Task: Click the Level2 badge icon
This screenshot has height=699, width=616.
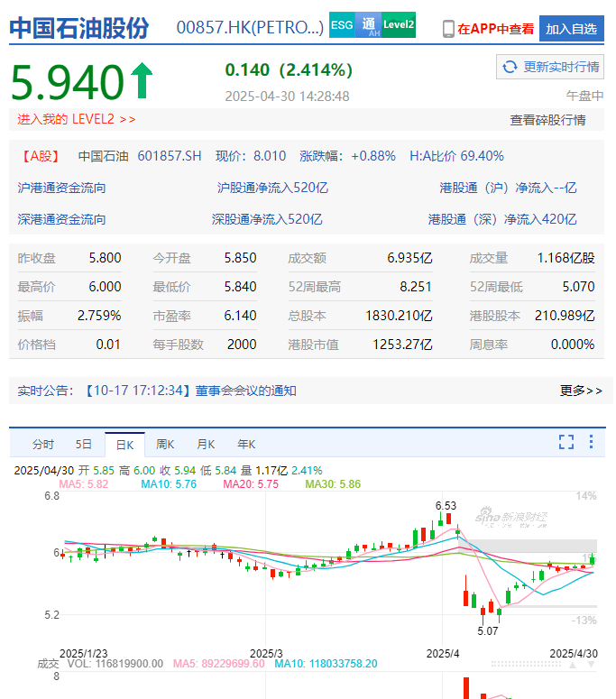Action: pyautogui.click(x=399, y=25)
